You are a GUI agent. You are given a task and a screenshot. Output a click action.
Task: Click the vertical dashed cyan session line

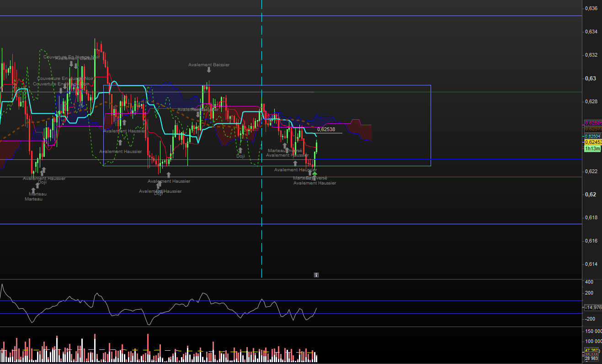[261, 137]
